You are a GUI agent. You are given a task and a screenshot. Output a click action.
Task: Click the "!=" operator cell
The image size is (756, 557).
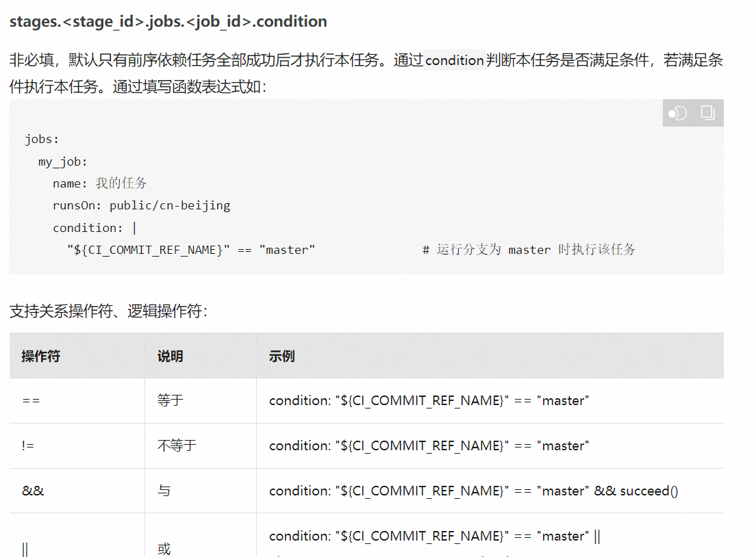[28, 446]
